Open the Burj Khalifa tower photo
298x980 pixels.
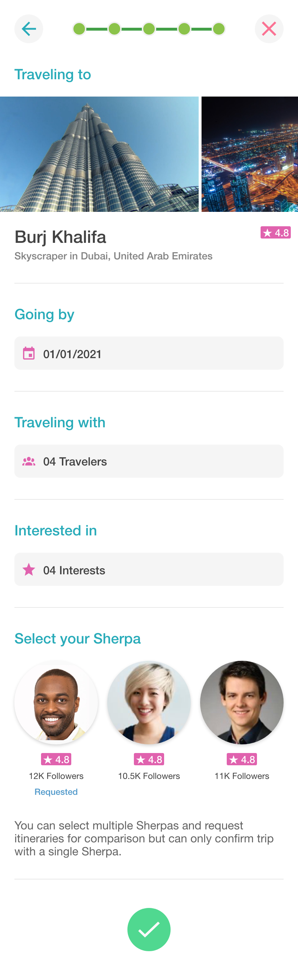click(99, 154)
